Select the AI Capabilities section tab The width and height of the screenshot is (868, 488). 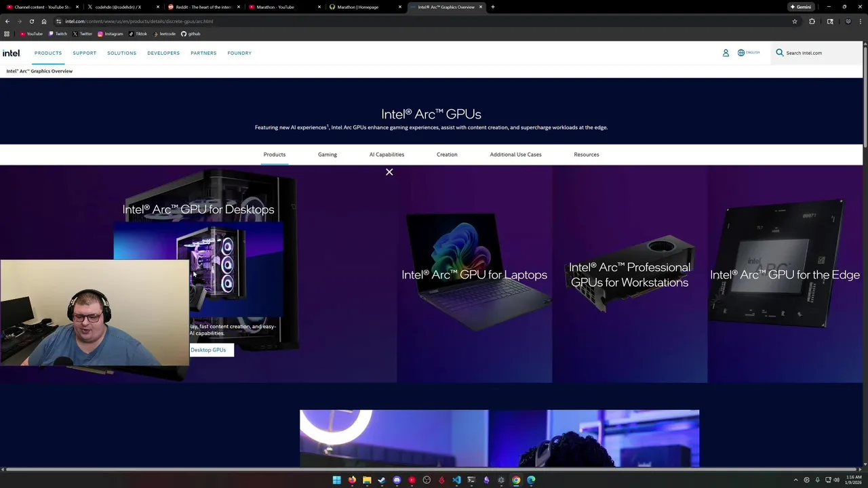387,155
